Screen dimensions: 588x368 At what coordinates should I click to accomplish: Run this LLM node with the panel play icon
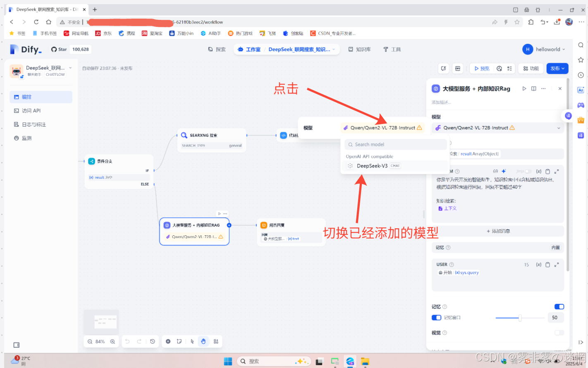pyautogui.click(x=524, y=88)
